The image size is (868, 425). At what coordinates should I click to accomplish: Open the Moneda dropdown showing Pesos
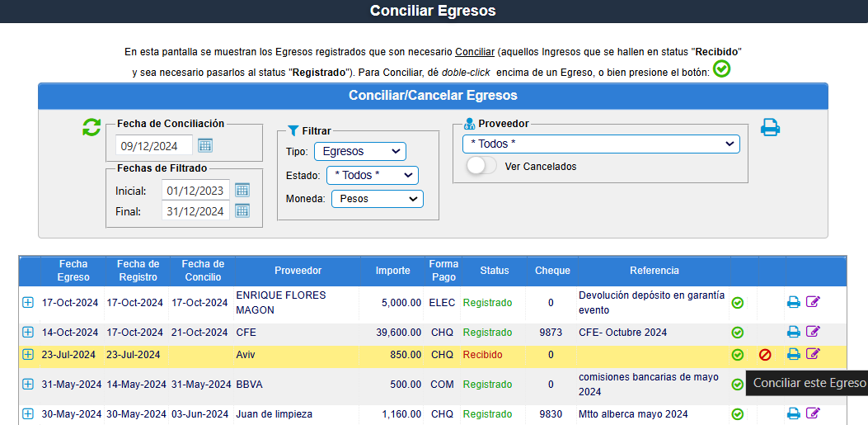click(x=377, y=199)
